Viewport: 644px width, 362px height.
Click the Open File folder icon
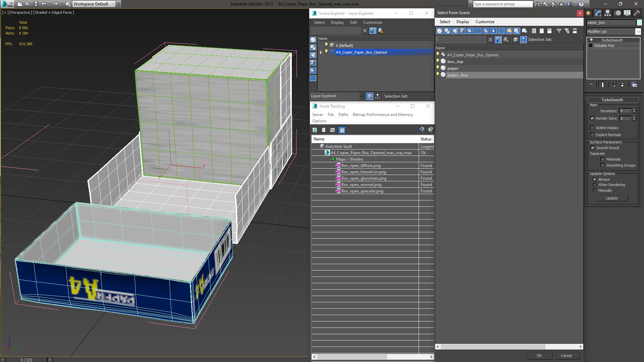click(x=28, y=4)
